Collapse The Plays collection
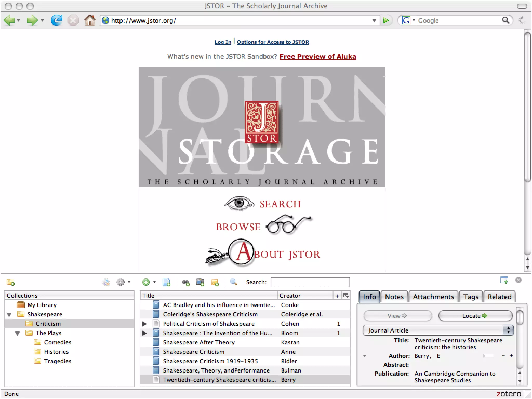532x399 pixels. (18, 334)
